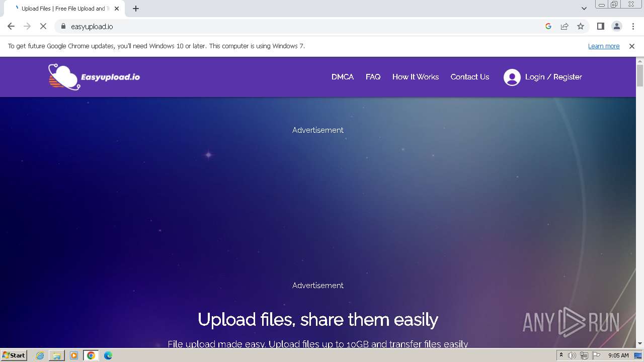Viewport: 644px width, 362px height.
Task: Click the 'Upload files, share them easily' heading
Action: (318, 320)
